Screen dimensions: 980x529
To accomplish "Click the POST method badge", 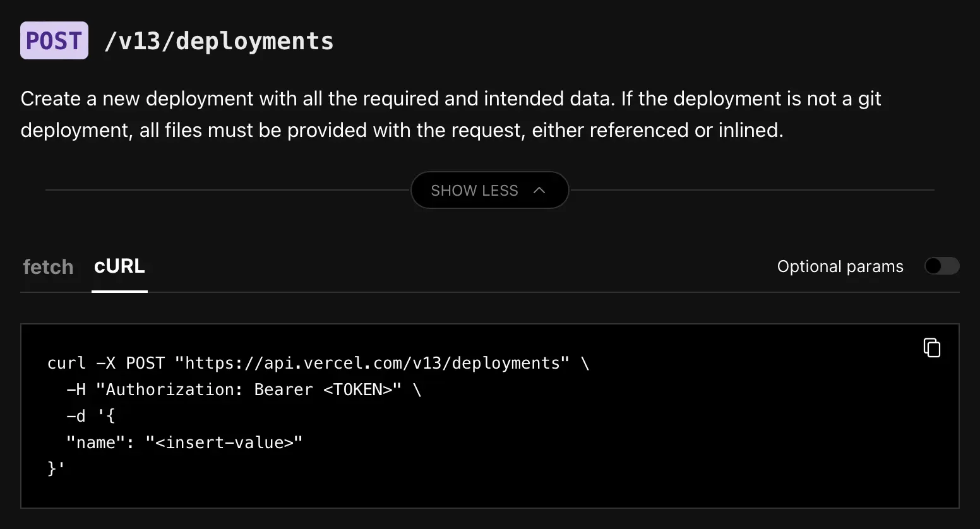I will tap(54, 40).
